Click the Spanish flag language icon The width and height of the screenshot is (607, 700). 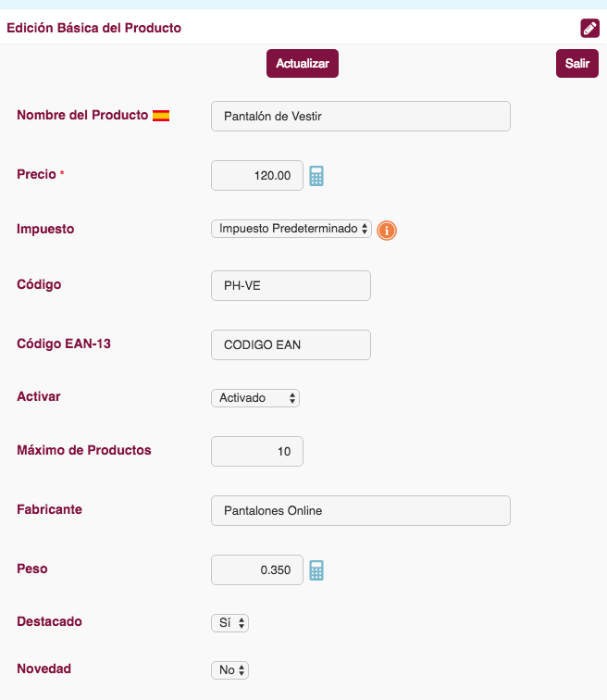click(161, 116)
